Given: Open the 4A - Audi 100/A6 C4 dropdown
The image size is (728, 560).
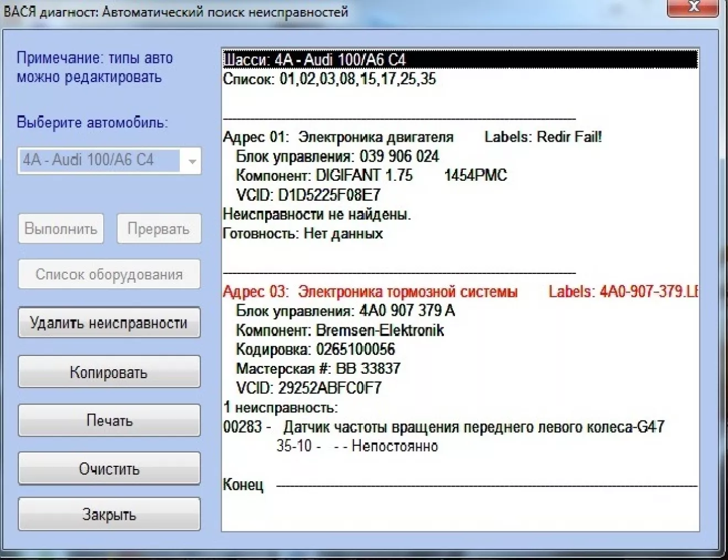Looking at the screenshot, I should tap(109, 160).
